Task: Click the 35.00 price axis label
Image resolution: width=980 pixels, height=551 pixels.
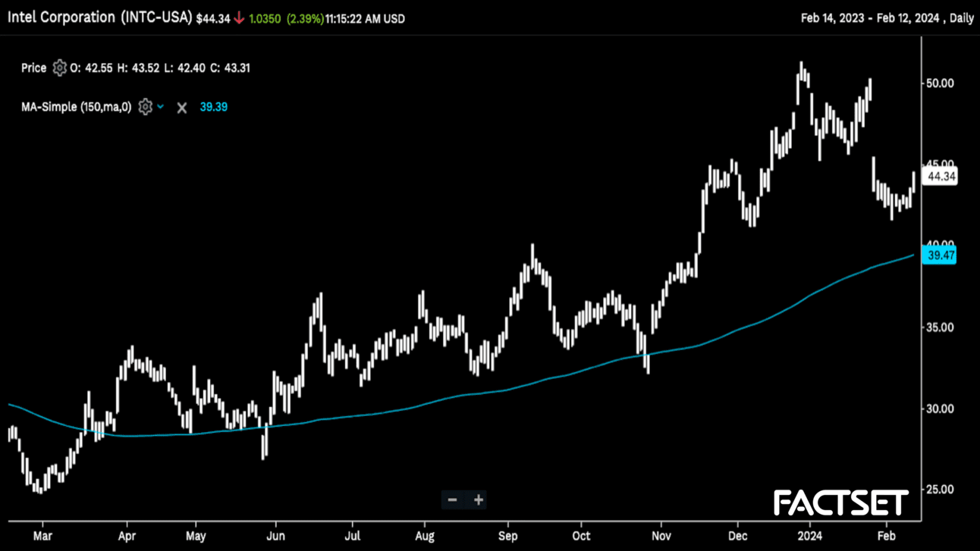Action: (x=940, y=327)
